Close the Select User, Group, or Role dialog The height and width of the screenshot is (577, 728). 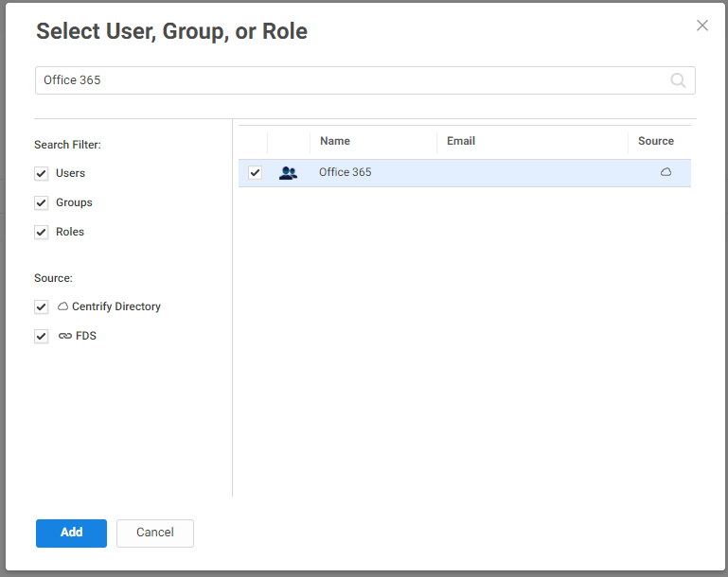(x=702, y=26)
